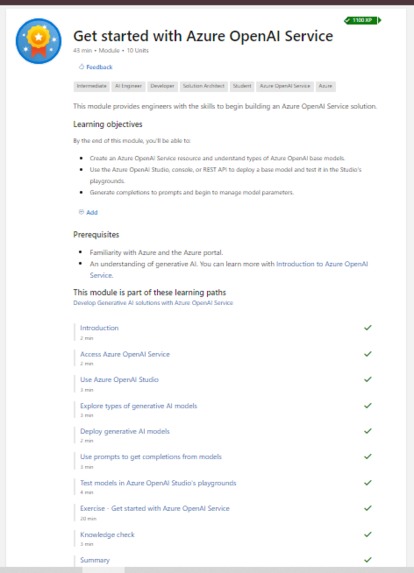Select the AI Engineer tag
The height and width of the screenshot is (573, 414).
[x=128, y=86]
